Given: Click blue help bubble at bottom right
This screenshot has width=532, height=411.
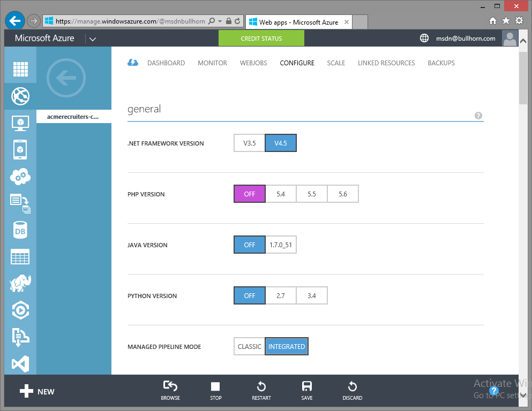Looking at the screenshot, I should (494, 390).
